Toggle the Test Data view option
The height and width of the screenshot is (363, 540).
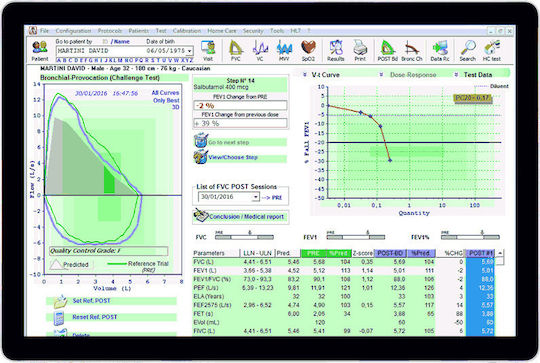pos(474,74)
